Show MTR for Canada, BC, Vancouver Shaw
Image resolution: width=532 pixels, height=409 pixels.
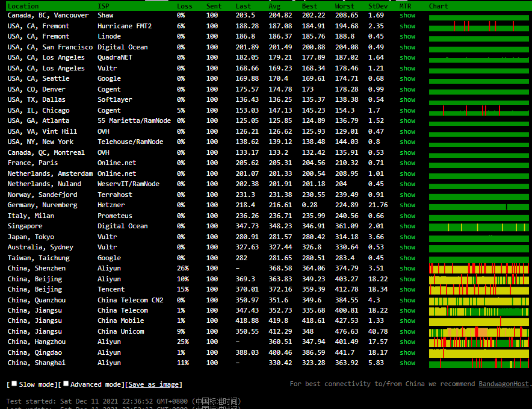407,15
